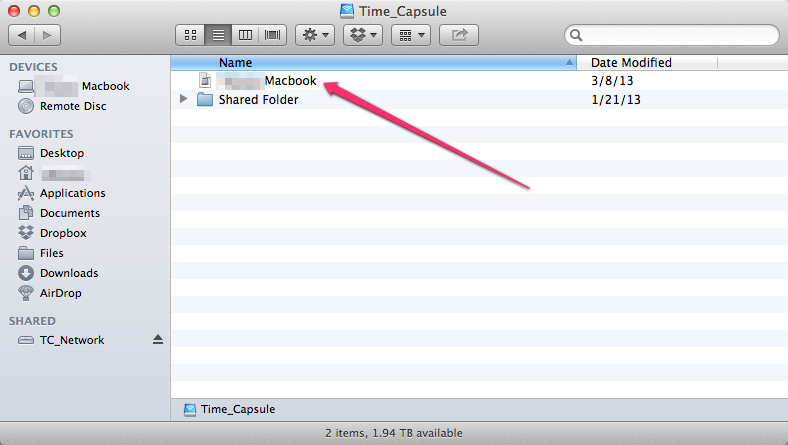
Task: Click the Applications icon in sidebar
Action: coord(26,193)
